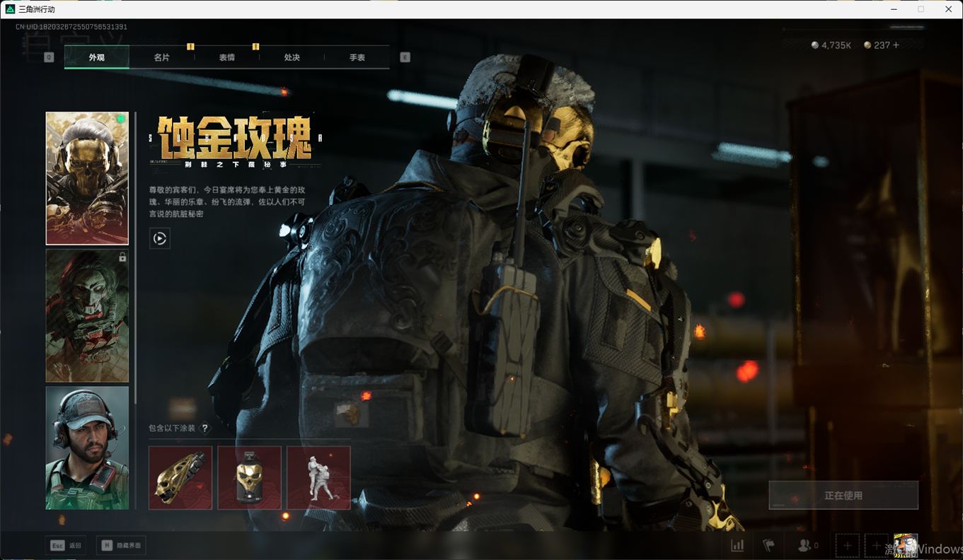The width and height of the screenshot is (963, 560).
Task: Open the 表情 tab
Action: (226, 57)
